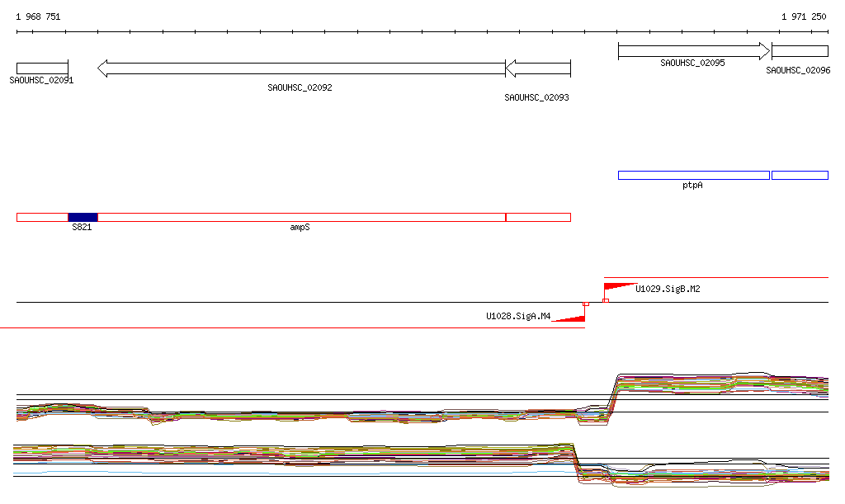Image resolution: width=845 pixels, height=504 pixels.
Task: Select the SAOUHSC_02091 gene box
Action: point(43,68)
